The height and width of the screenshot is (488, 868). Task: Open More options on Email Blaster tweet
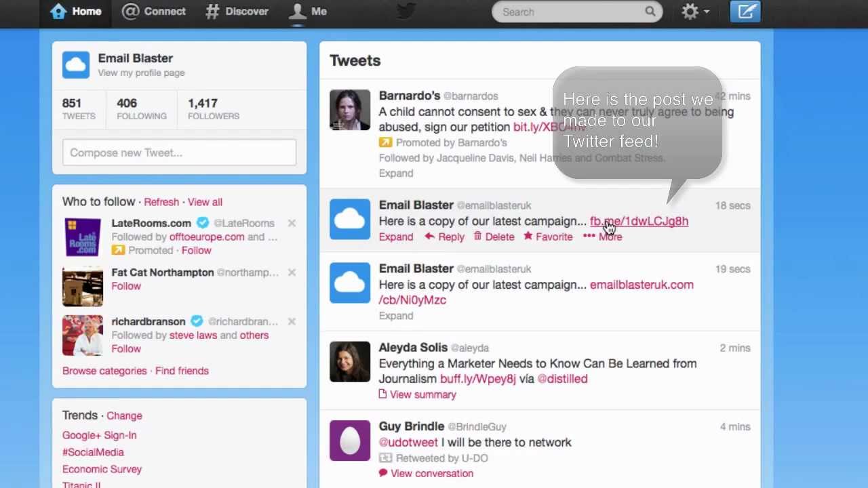[602, 237]
